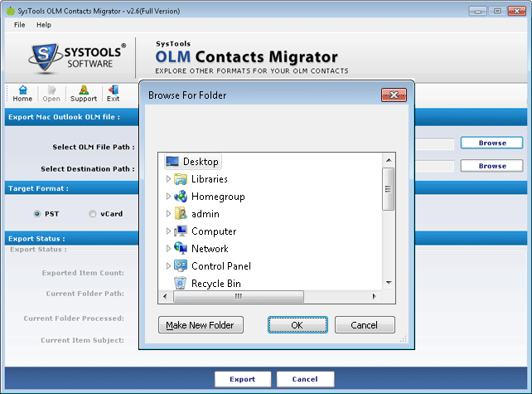This screenshot has height=394, width=532.
Task: Go to Home in the toolbar
Action: click(22, 94)
